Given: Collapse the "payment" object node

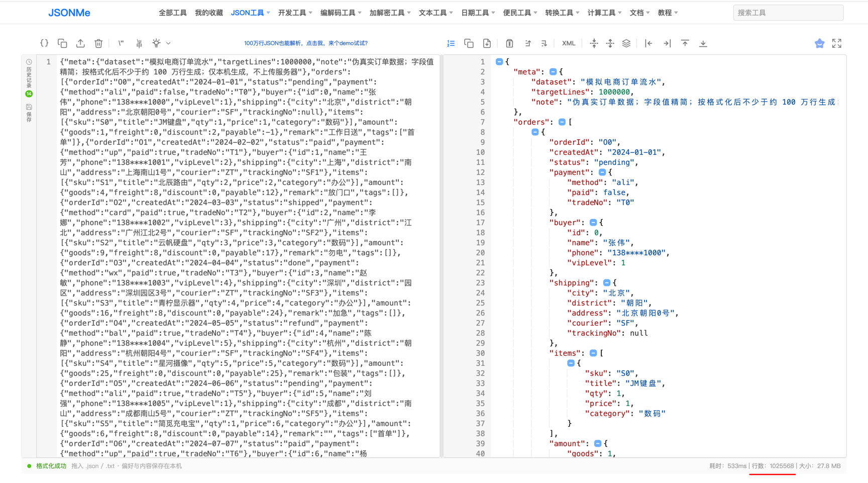Looking at the screenshot, I should 602,172.
